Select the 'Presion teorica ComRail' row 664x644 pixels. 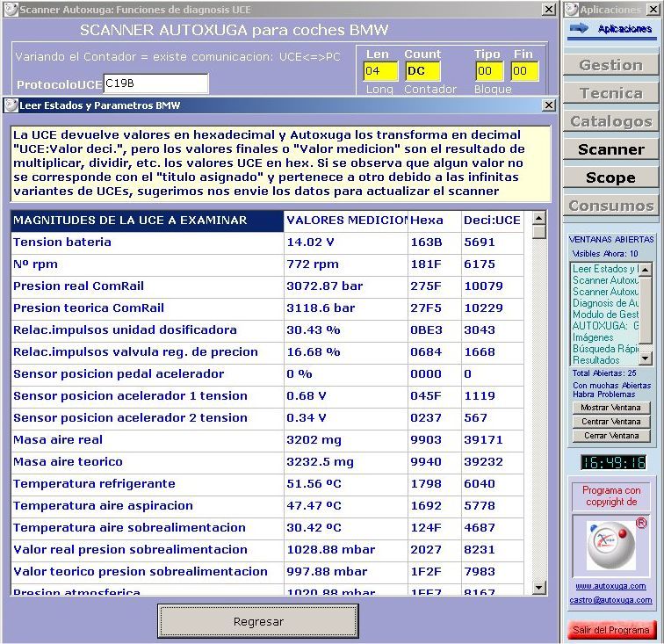[267, 308]
